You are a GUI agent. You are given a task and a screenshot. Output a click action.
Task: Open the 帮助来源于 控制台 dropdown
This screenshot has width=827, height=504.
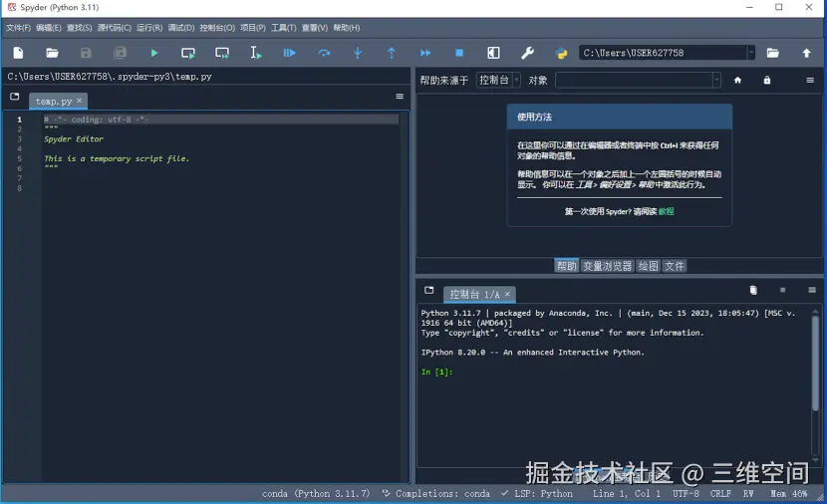coord(498,80)
